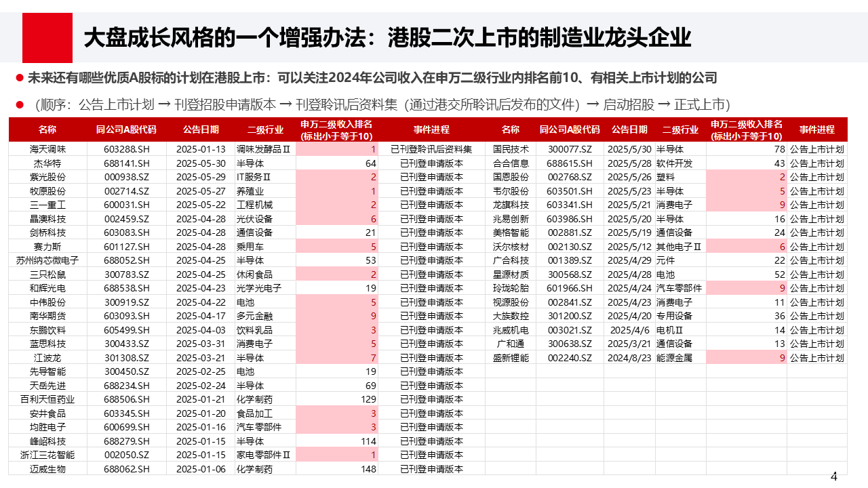Select company name 安井食品
Screen dimensions: 868x488
tap(48, 413)
